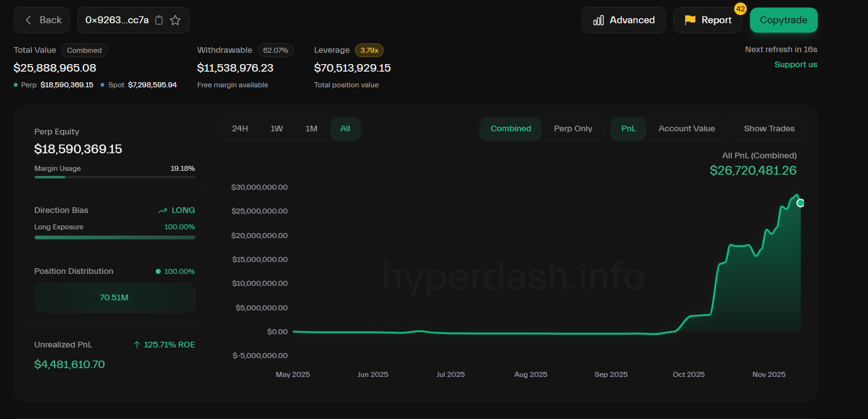
Task: Select the All time range
Action: click(345, 129)
